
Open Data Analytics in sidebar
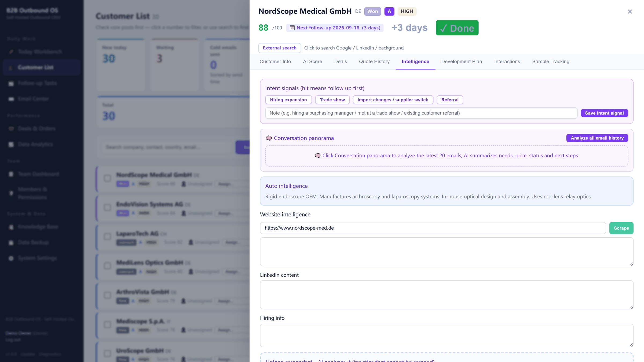pos(42,144)
